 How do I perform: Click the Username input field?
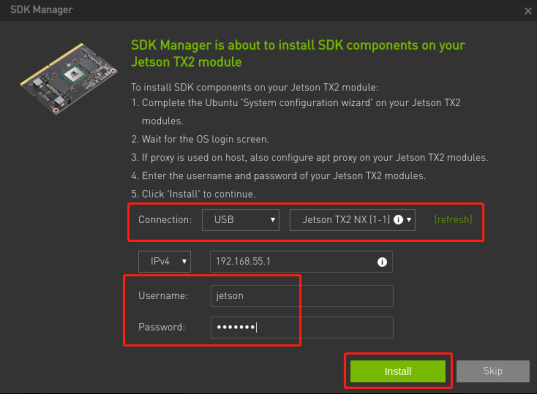pyautogui.click(x=302, y=296)
